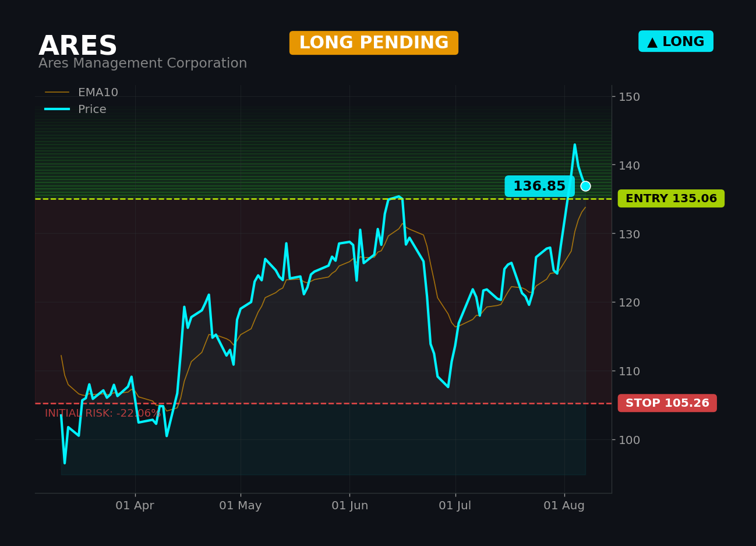Click the Price legend entry
The height and width of the screenshot is (546, 756).
(76, 110)
